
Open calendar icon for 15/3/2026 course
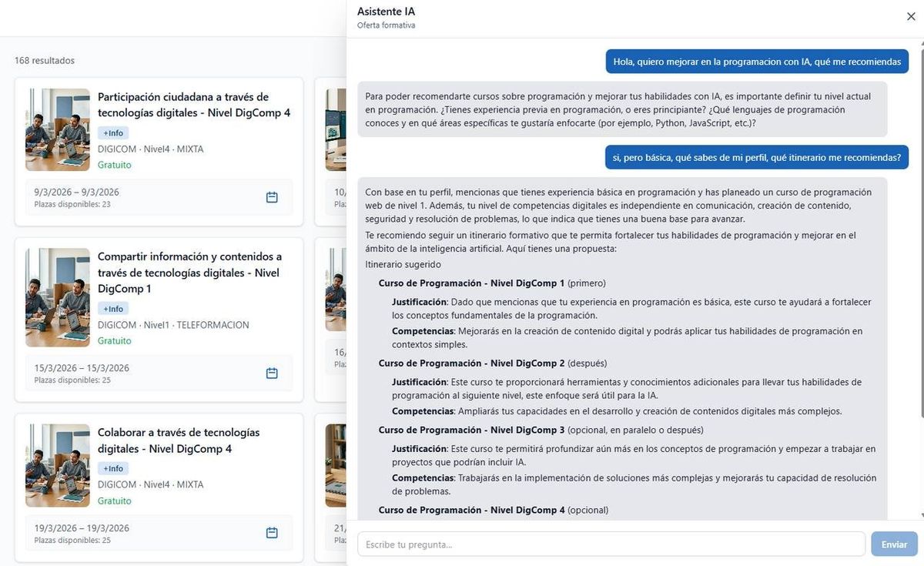click(272, 373)
